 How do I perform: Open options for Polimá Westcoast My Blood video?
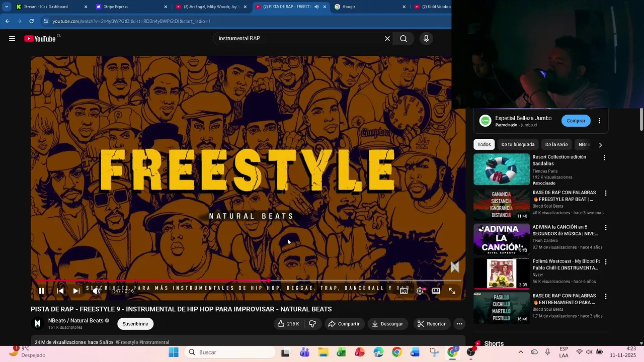click(606, 262)
